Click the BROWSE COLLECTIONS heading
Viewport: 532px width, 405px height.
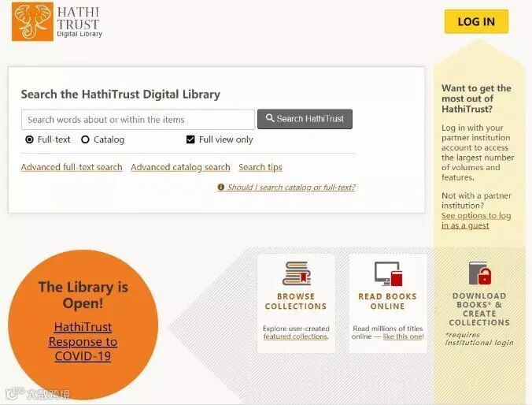[x=296, y=301]
